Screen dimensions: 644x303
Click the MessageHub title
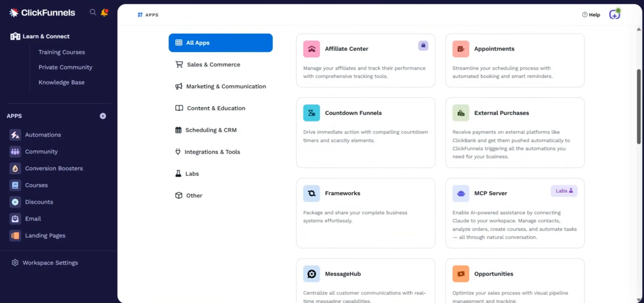point(343,274)
